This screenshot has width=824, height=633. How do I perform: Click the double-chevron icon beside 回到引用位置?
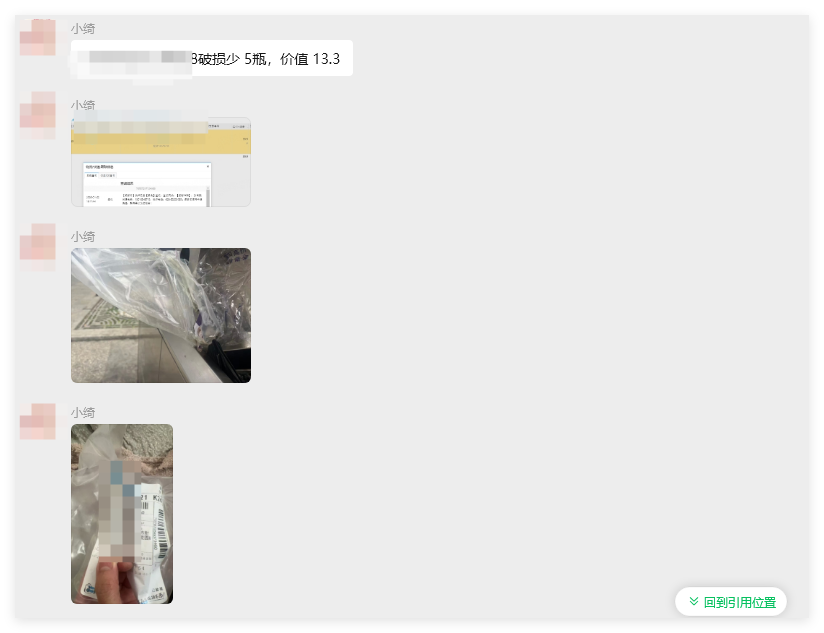[694, 602]
